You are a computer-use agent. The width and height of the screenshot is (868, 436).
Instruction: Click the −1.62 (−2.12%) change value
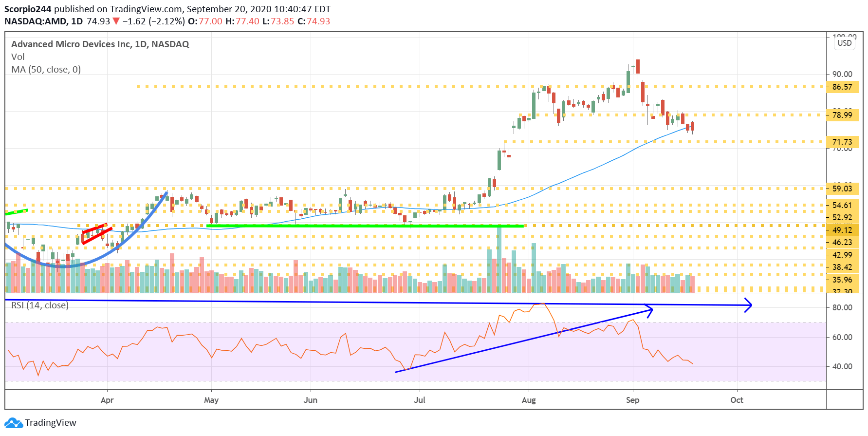coord(154,21)
